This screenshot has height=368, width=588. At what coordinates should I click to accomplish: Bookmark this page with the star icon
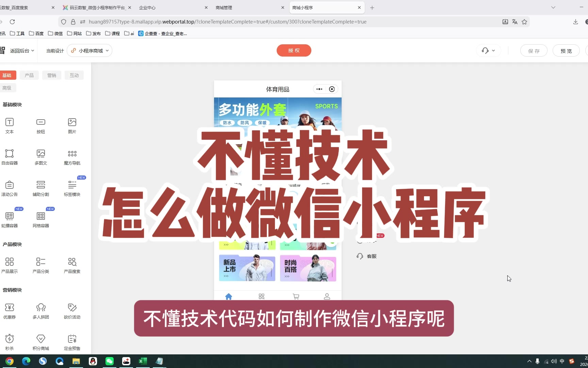pos(524,22)
